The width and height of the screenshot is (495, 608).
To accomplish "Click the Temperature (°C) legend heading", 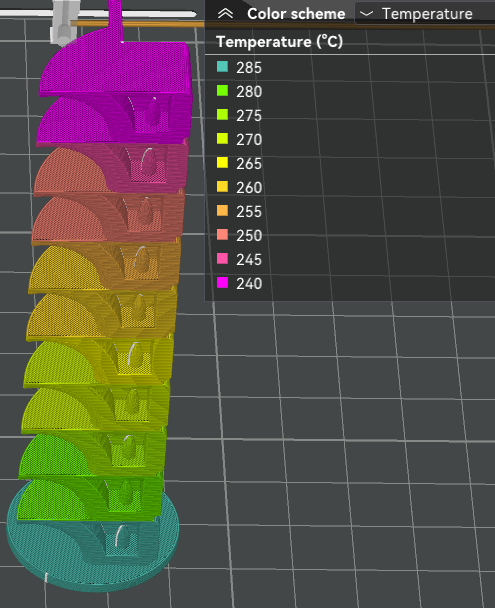I will click(x=279, y=41).
